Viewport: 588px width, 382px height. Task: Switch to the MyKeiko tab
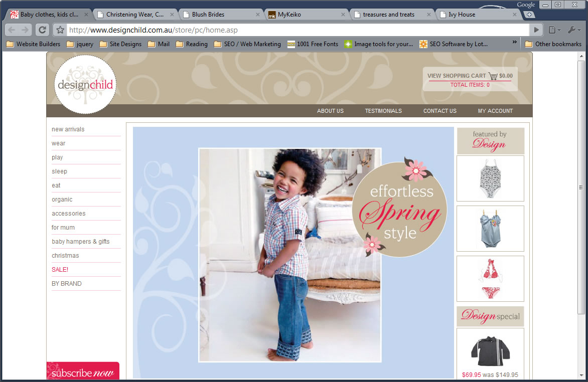click(289, 15)
